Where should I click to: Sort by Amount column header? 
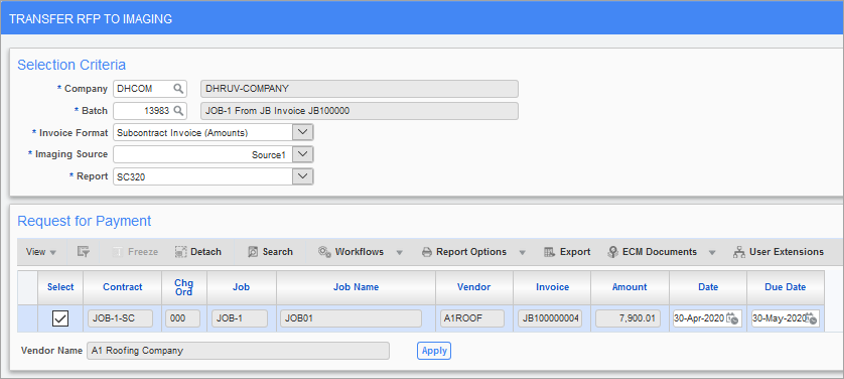coord(630,287)
